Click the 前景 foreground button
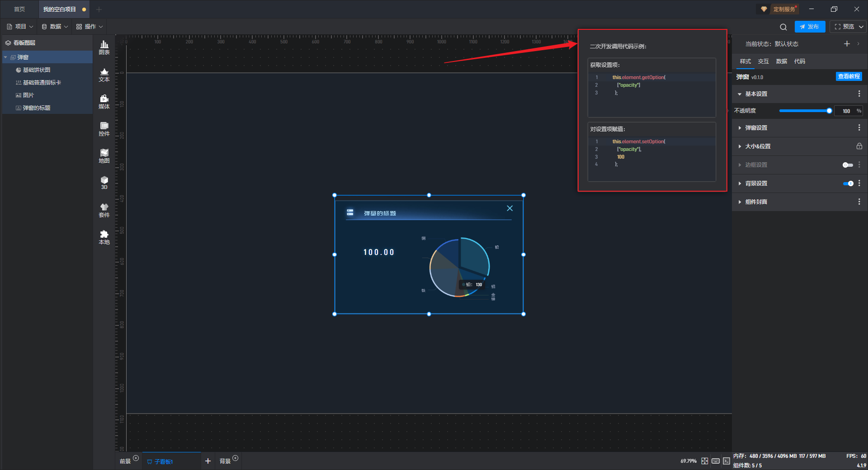868x470 pixels. (x=125, y=461)
